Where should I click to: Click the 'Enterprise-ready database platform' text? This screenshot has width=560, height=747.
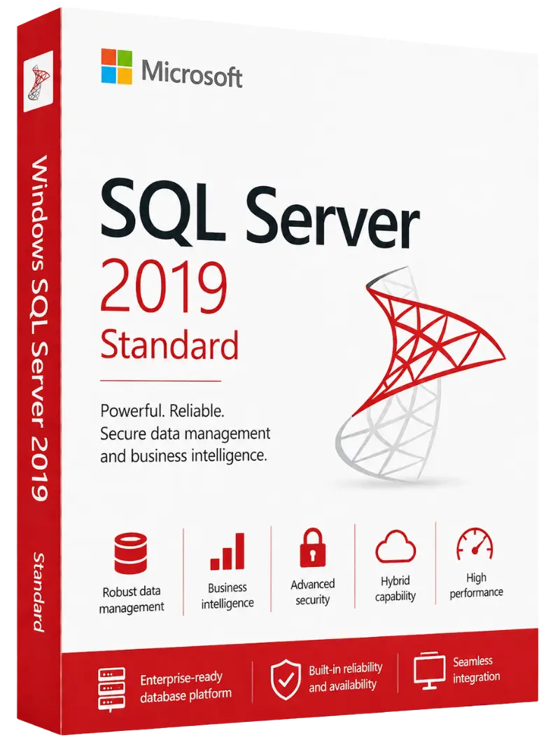pyautogui.click(x=185, y=687)
